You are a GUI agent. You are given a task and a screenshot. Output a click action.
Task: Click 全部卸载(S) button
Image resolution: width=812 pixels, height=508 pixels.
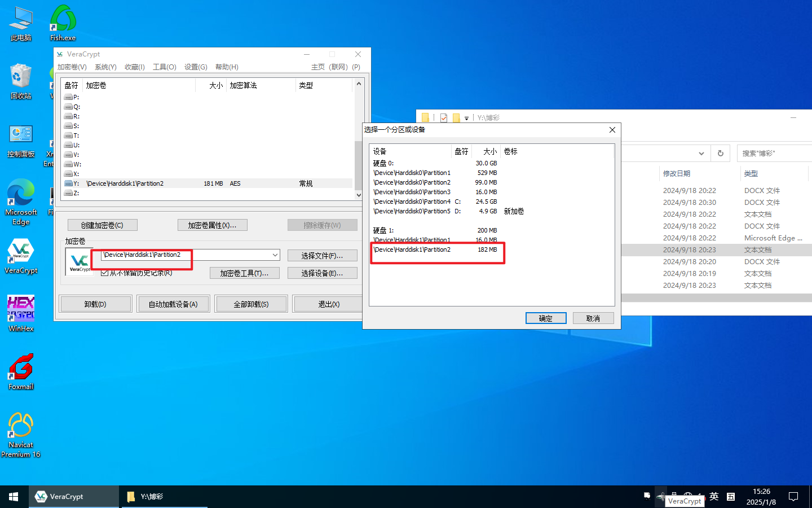(x=251, y=304)
